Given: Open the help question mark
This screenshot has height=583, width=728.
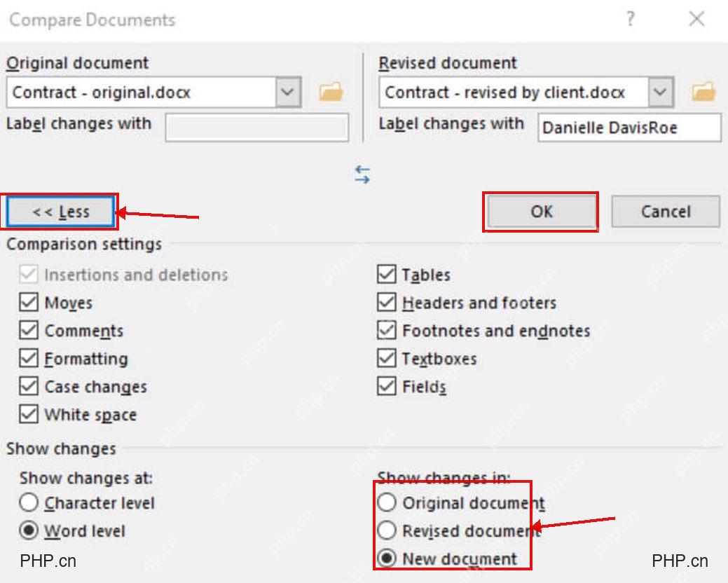Looking at the screenshot, I should 630,19.
